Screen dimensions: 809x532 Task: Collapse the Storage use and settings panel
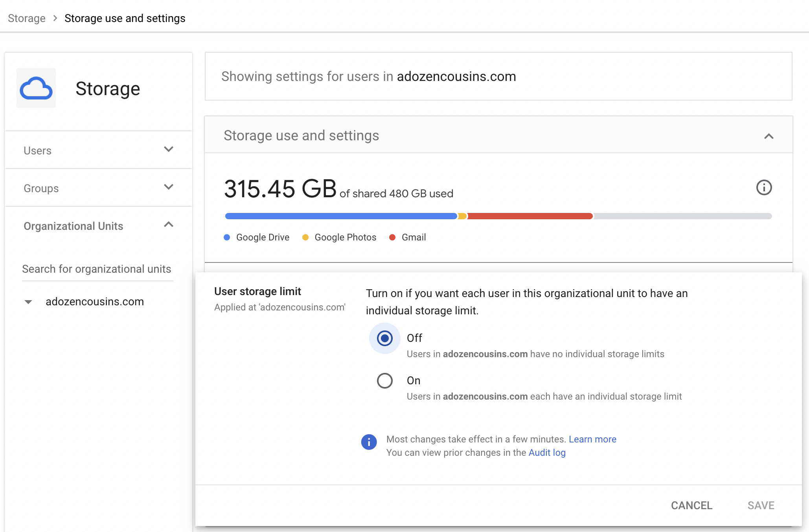point(769,136)
